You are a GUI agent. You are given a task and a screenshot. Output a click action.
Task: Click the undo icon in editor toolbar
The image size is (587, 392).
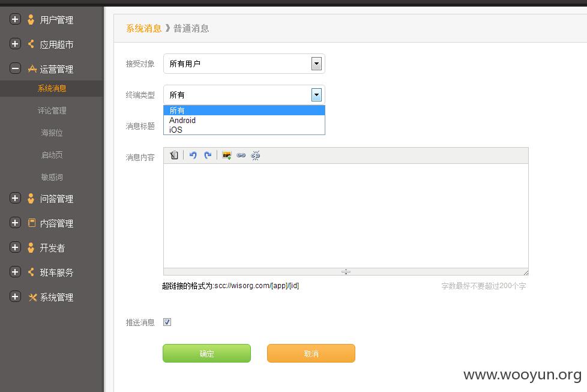coord(193,155)
